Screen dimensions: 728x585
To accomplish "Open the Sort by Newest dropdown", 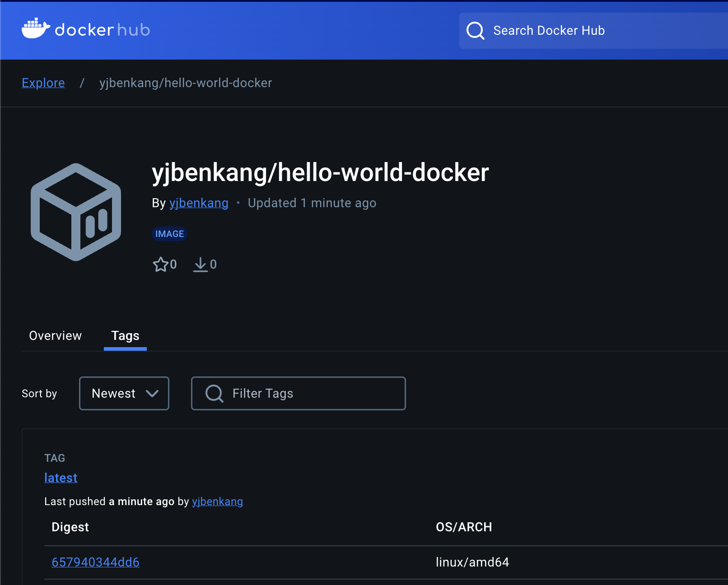I will 124,394.
